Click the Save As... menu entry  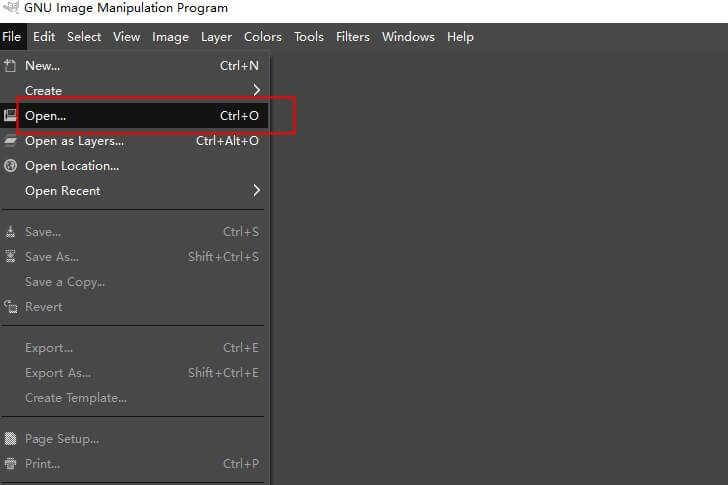(134, 257)
